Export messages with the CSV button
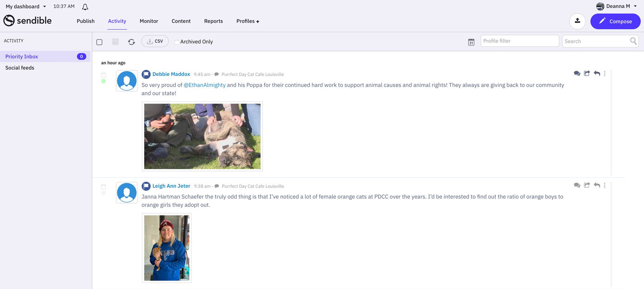Viewport: 644px width, 289px height. click(x=155, y=41)
